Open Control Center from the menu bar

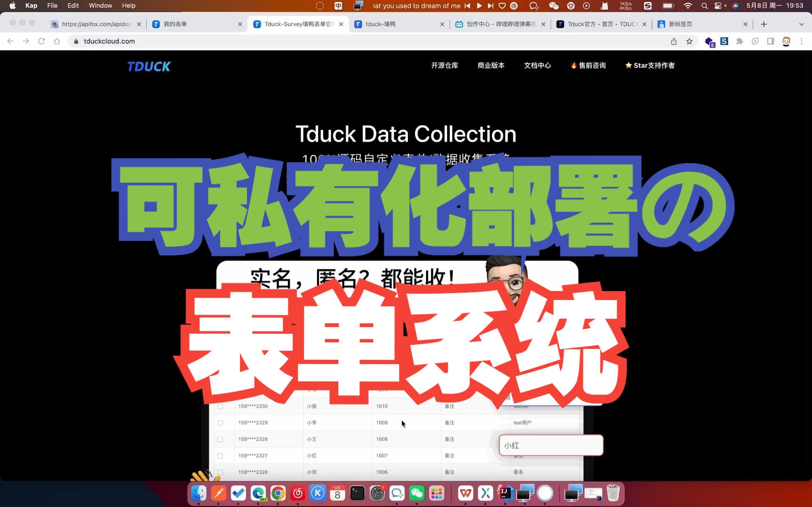[x=719, y=6]
